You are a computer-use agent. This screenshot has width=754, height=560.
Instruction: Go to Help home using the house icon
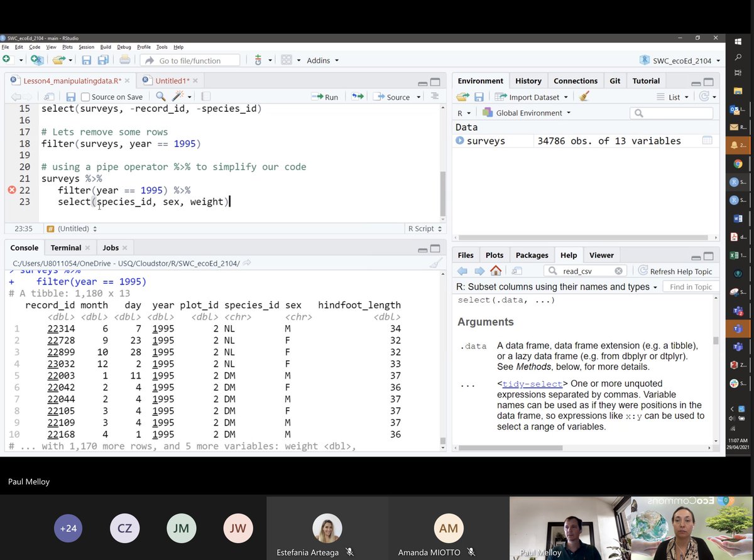[x=496, y=271]
